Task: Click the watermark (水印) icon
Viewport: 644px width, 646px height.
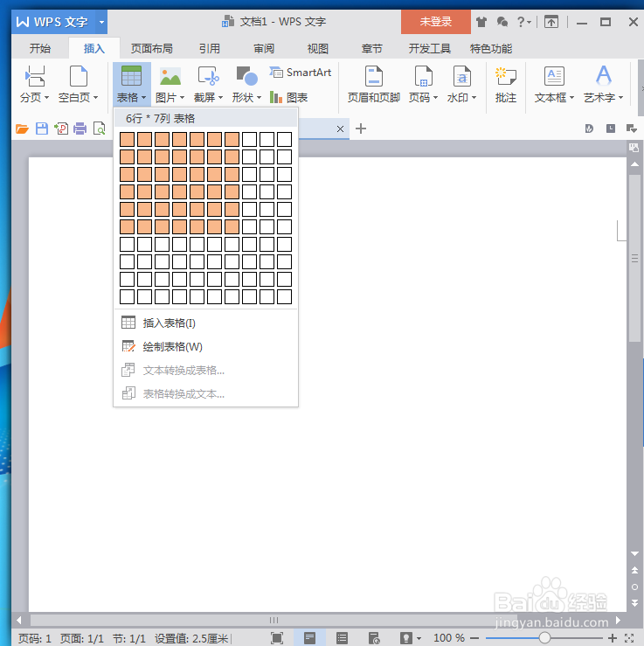Action: click(x=461, y=77)
